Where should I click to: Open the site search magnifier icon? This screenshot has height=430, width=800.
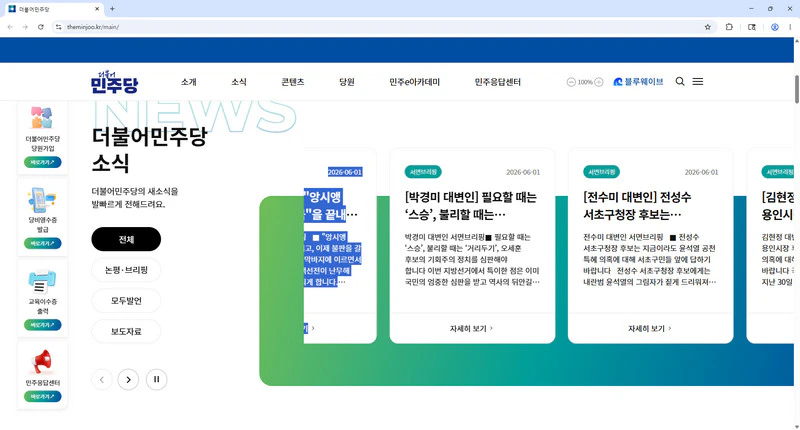[680, 82]
